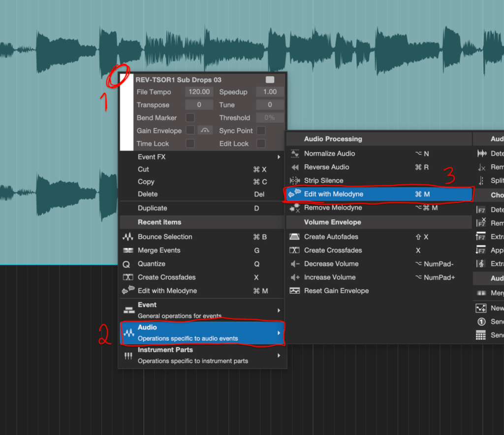Screen dimensions: 504x435
Task: Enable the Bend Marker checkbox
Action: tap(190, 118)
